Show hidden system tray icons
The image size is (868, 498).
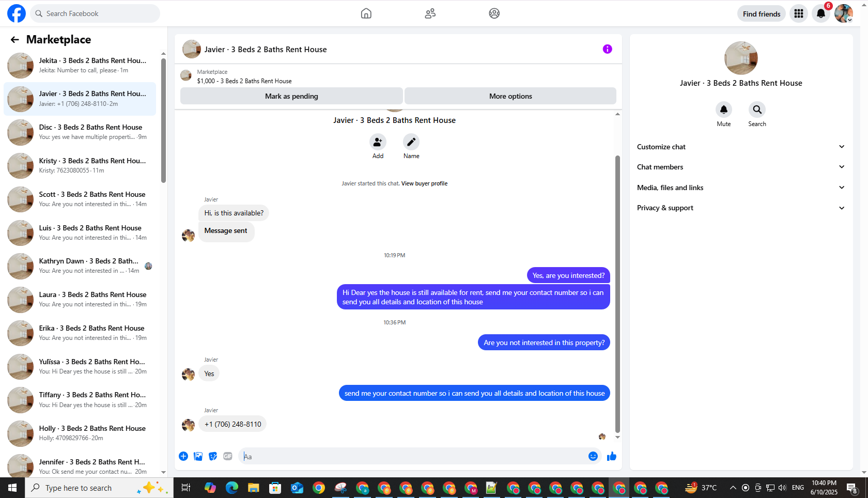(733, 488)
